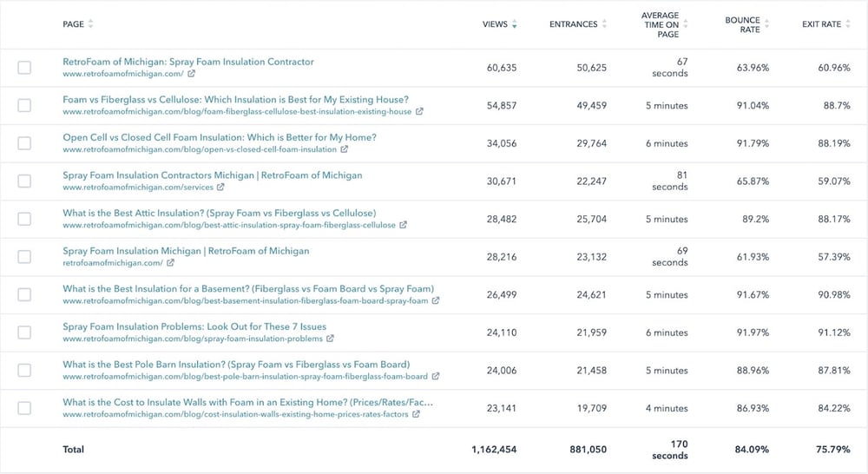Open external icon for best-pole-barn-insulation URL

pyautogui.click(x=436, y=377)
